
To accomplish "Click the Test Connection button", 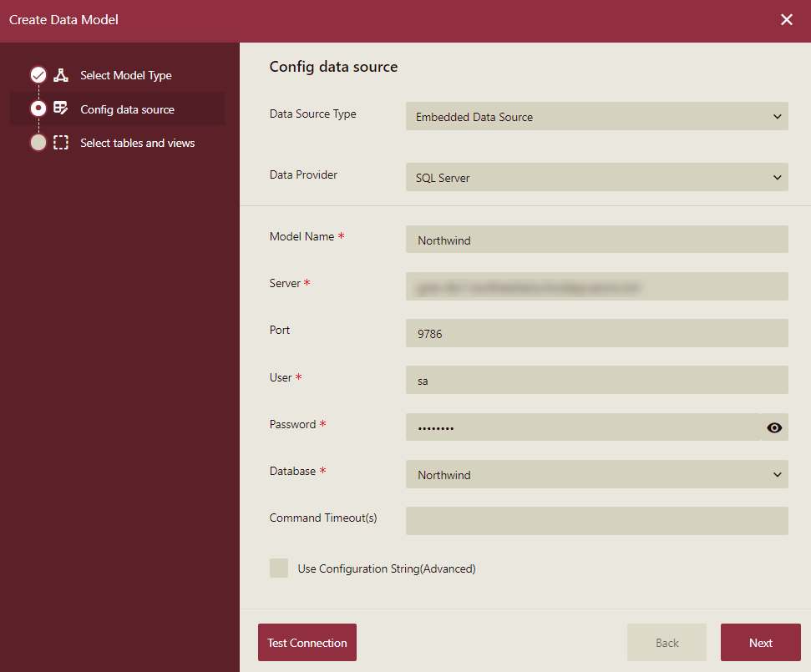I will tap(307, 642).
